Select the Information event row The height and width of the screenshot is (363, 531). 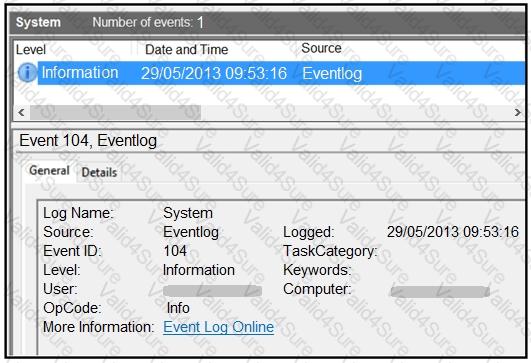click(x=281, y=73)
